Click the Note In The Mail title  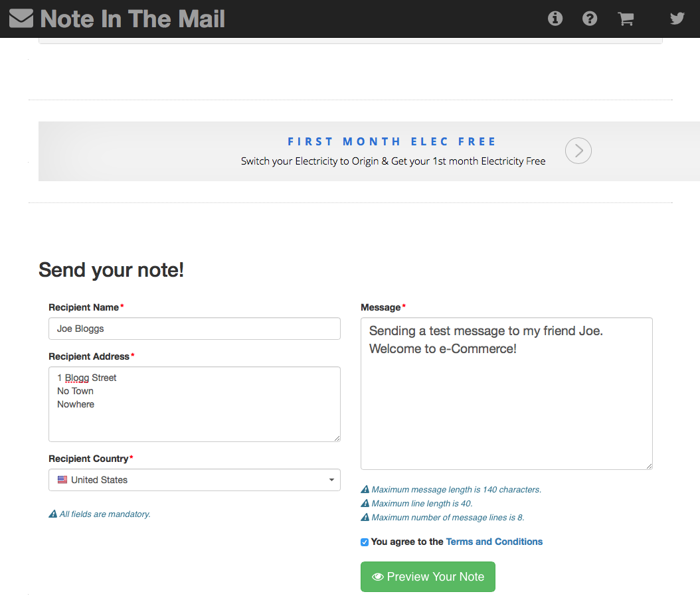pos(133,19)
